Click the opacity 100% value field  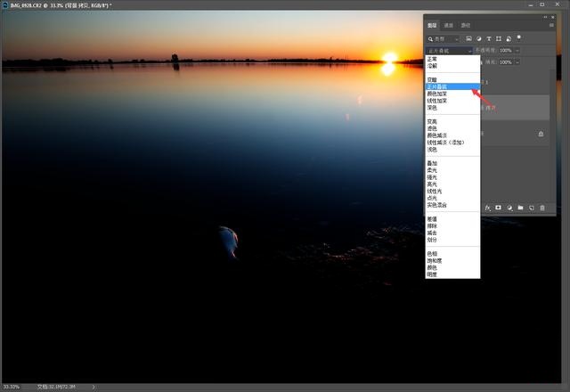tap(506, 51)
